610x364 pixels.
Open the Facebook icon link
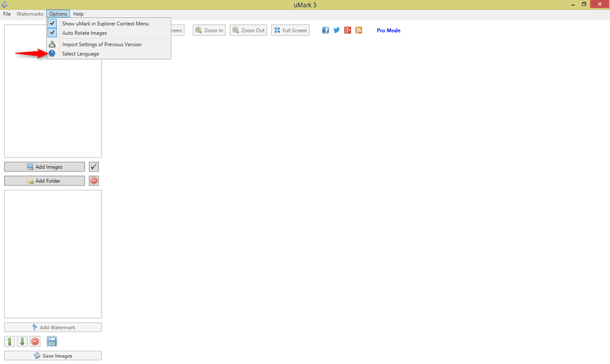(325, 31)
